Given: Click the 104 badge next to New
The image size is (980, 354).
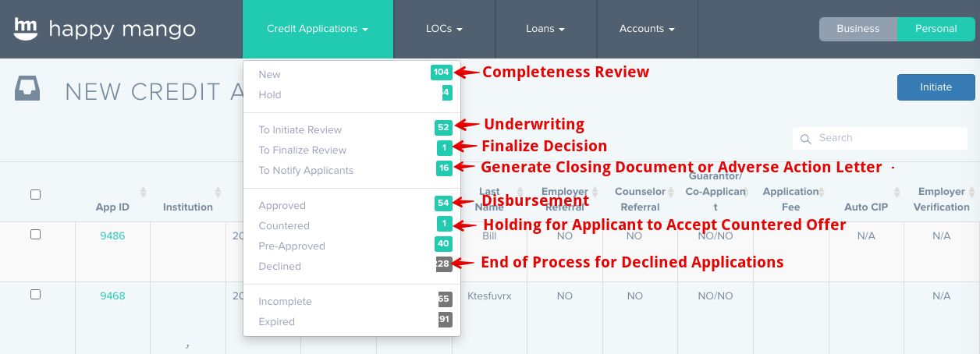Looking at the screenshot, I should [x=442, y=73].
